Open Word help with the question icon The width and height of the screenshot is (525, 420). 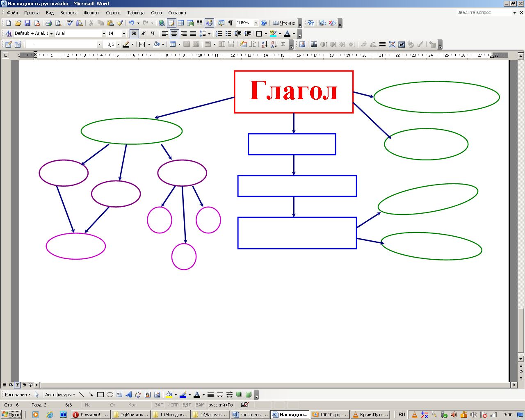click(x=264, y=23)
